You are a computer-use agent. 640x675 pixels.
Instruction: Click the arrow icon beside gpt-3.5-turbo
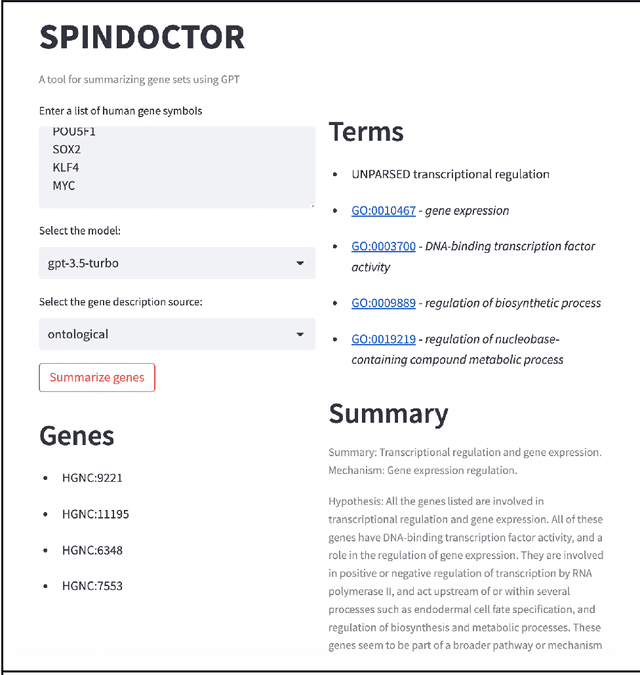coord(300,264)
